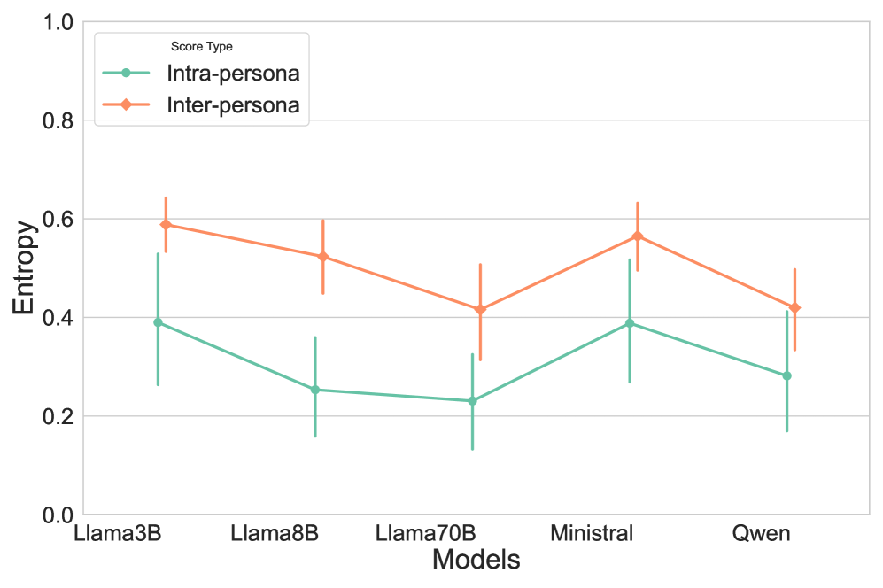Screen dimensions: 883x588
Task: Pick the Inter-persona diamond point for Ministral
Action: point(637,236)
